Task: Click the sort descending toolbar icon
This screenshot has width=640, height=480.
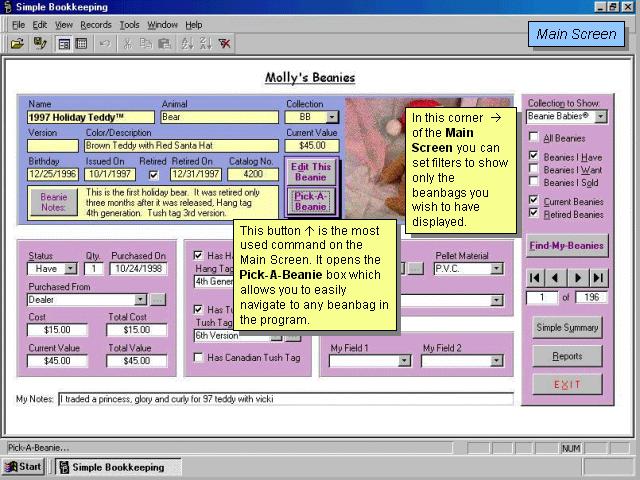Action: point(205,43)
